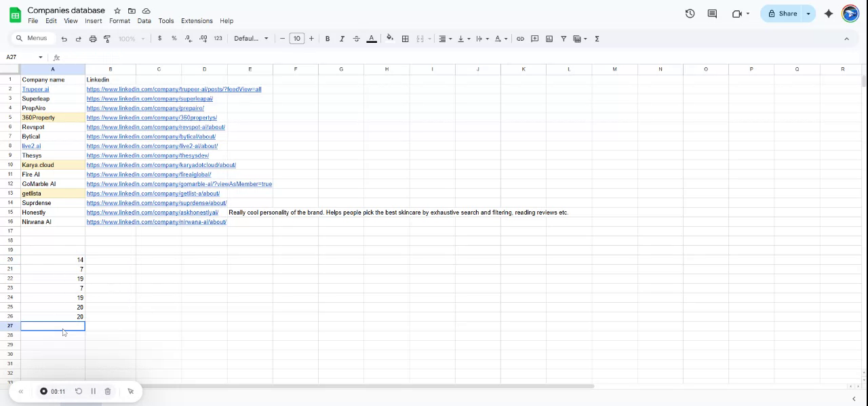
Task: Create a filter with funnel icon
Action: tap(564, 39)
